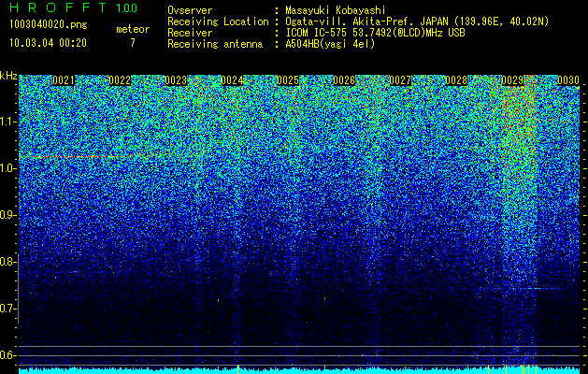Click the timestamp 10.03.04 00:20
Image resolution: width=588 pixels, height=374 pixels.
click(x=48, y=43)
